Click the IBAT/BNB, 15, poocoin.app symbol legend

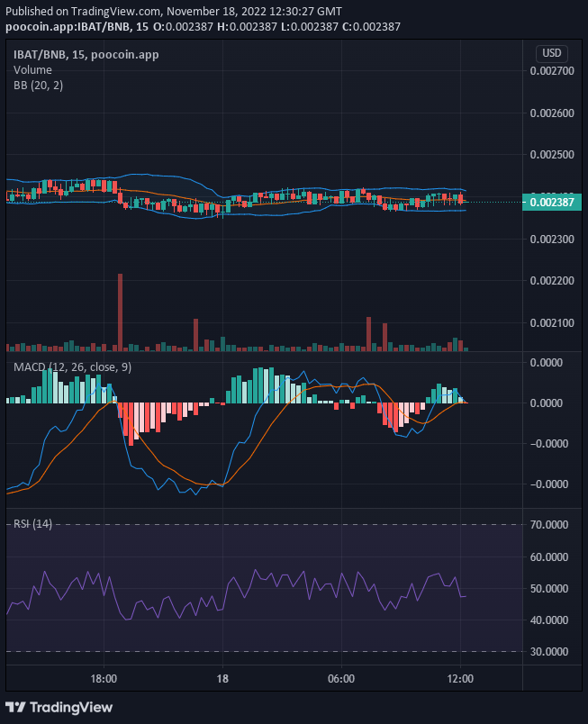coord(86,55)
